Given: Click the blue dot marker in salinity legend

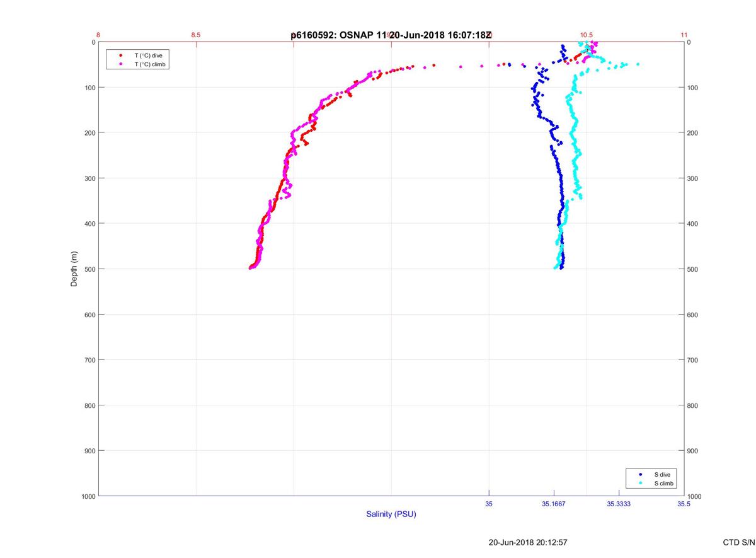Looking at the screenshot, I should pos(641,474).
